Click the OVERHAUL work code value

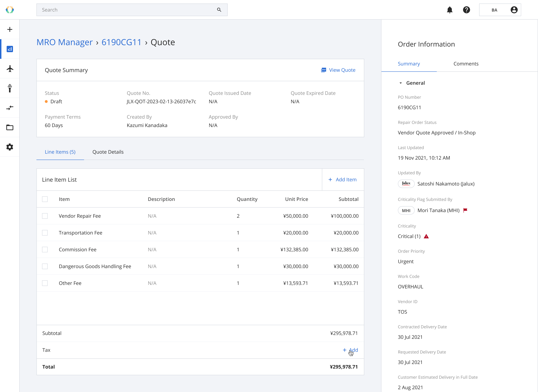(411, 287)
